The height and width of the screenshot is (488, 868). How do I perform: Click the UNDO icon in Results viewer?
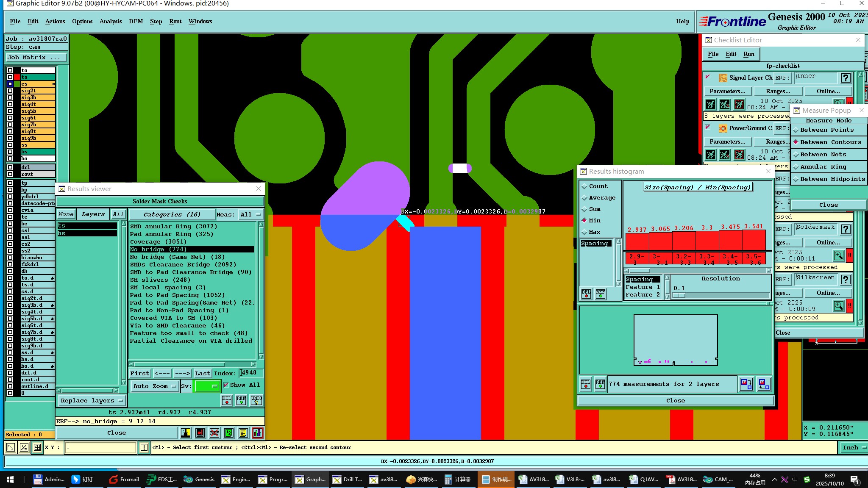pyautogui.click(x=256, y=400)
